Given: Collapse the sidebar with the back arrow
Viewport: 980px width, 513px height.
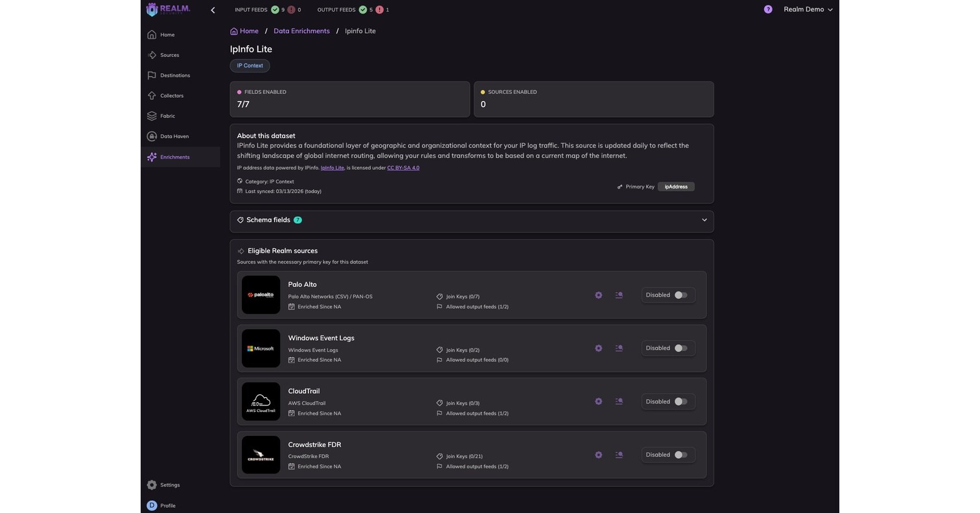Looking at the screenshot, I should coord(213,10).
